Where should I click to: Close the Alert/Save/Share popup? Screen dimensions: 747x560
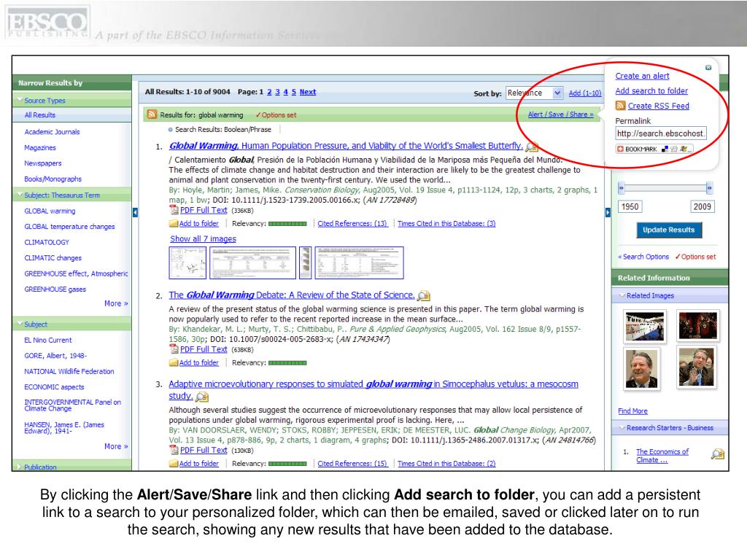(x=708, y=68)
